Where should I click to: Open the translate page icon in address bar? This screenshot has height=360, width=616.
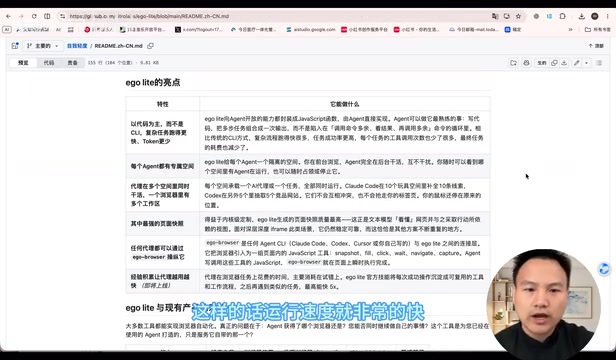point(495,16)
